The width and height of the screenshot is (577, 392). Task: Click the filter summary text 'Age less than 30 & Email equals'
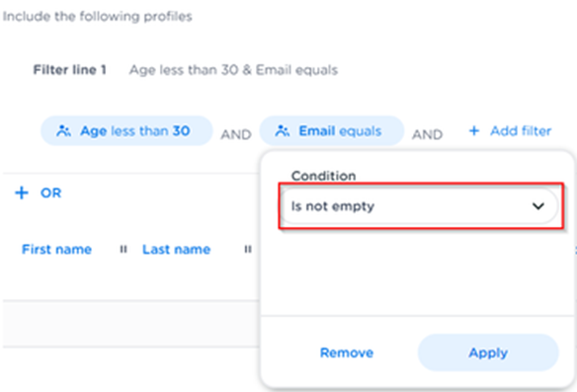(x=233, y=70)
